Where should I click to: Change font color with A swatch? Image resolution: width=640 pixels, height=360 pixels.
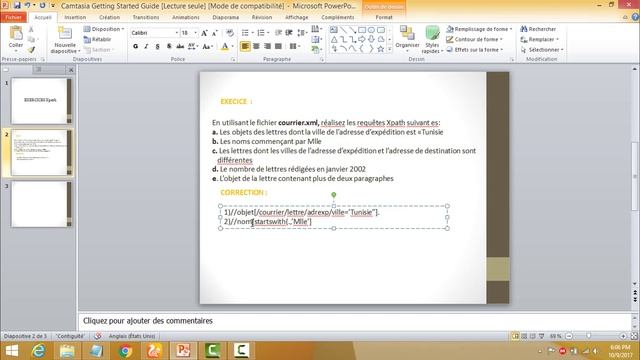coord(224,47)
